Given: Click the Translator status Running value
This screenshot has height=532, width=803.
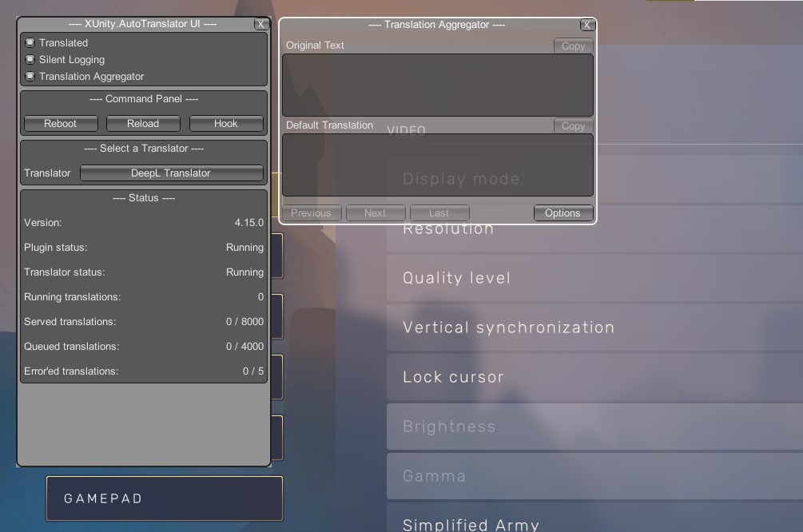Looking at the screenshot, I should click(244, 272).
